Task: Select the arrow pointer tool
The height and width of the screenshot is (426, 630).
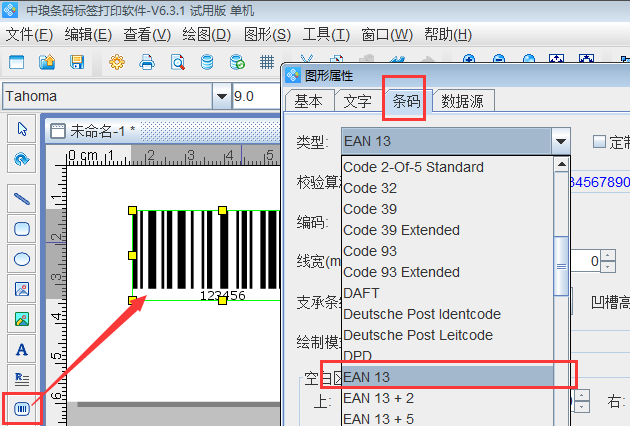Action: click(22, 128)
